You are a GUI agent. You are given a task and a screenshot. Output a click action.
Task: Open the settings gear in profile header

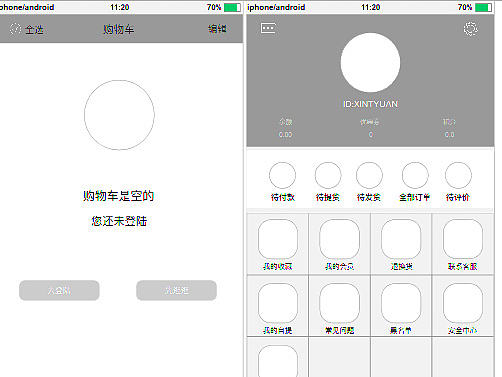pyautogui.click(x=471, y=29)
